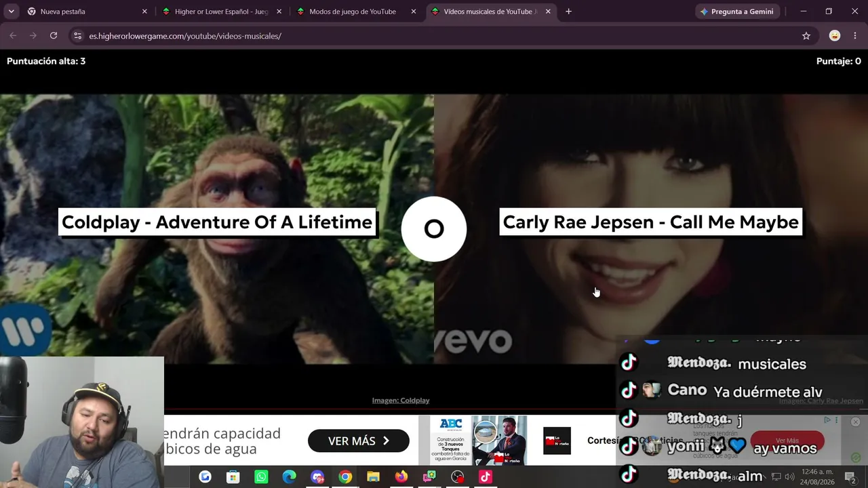This screenshot has width=868, height=488.
Task: Click the Puntaje: 0 score label
Action: [x=839, y=61]
